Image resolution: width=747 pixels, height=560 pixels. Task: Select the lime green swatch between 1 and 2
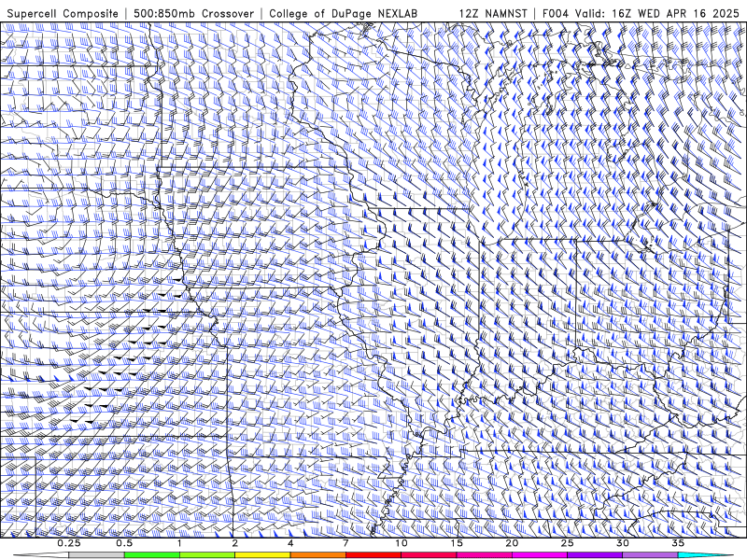[x=207, y=555]
